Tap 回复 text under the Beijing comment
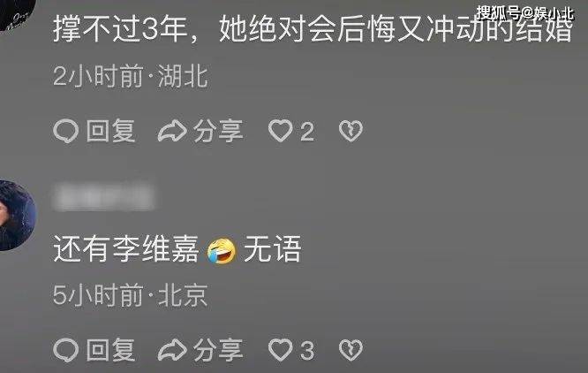588x373 pixels. [x=110, y=350]
